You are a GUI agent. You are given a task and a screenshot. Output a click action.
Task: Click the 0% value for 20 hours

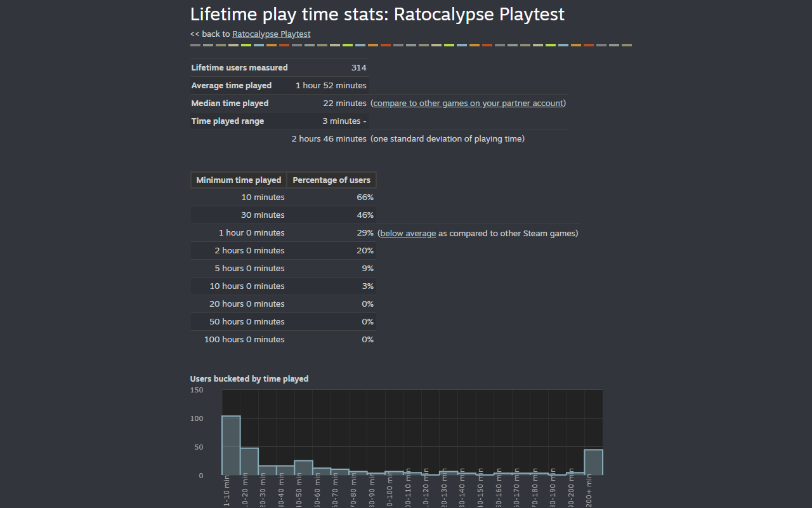(x=368, y=304)
